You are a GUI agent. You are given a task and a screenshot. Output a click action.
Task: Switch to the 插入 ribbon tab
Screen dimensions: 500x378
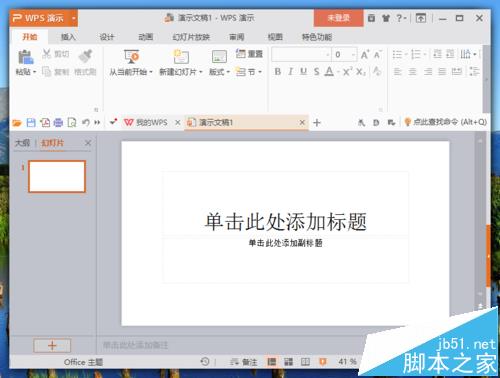68,37
